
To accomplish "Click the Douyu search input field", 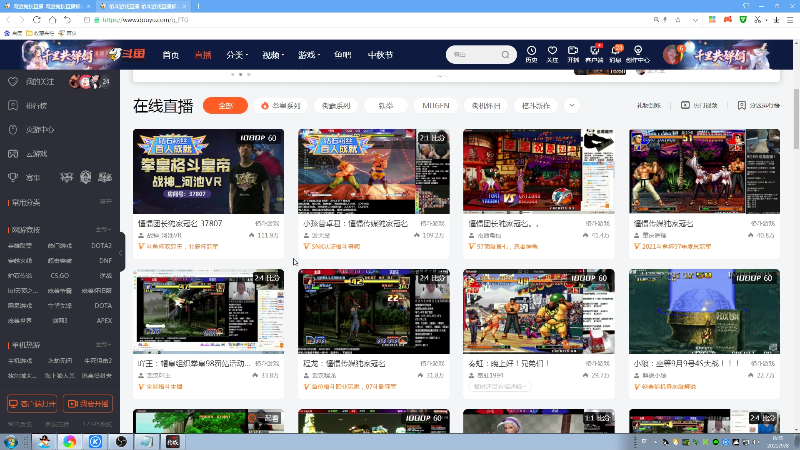I will point(474,55).
